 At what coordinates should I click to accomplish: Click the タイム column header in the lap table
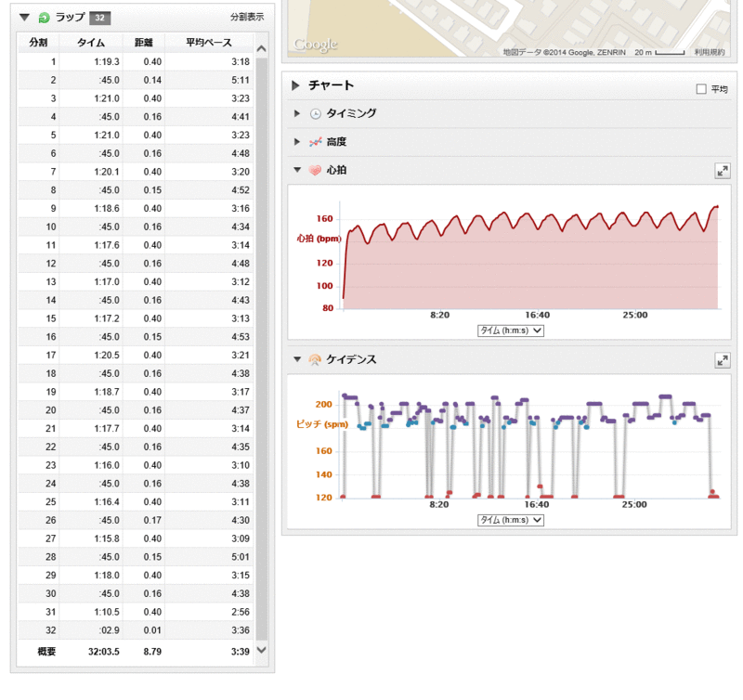tap(91, 43)
